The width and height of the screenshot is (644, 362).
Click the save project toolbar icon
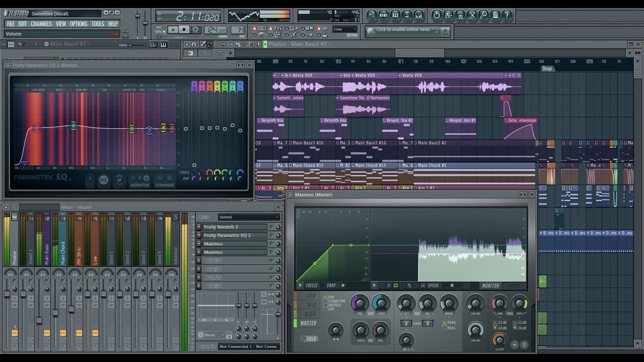click(448, 15)
